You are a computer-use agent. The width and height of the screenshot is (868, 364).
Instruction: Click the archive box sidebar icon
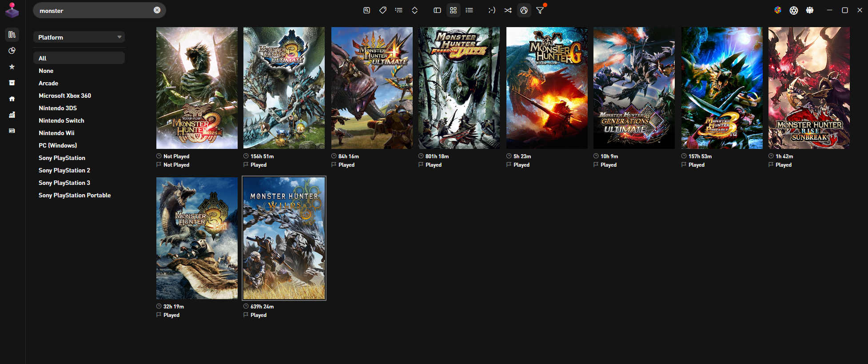click(12, 83)
